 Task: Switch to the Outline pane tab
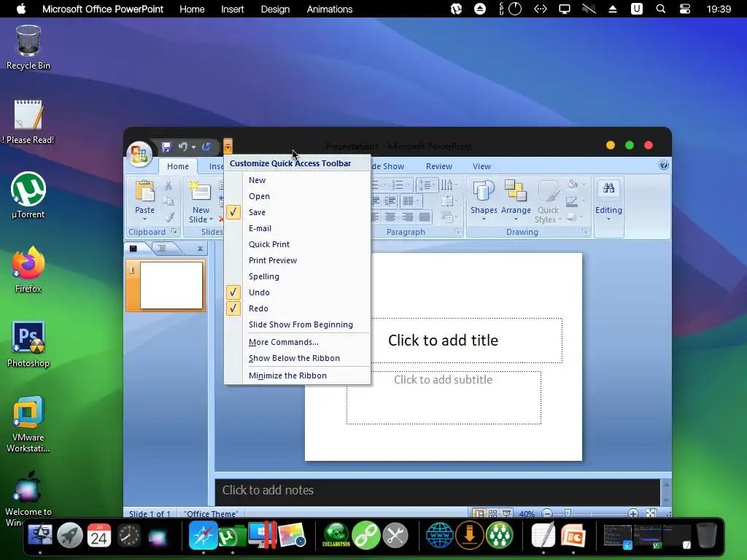[162, 248]
